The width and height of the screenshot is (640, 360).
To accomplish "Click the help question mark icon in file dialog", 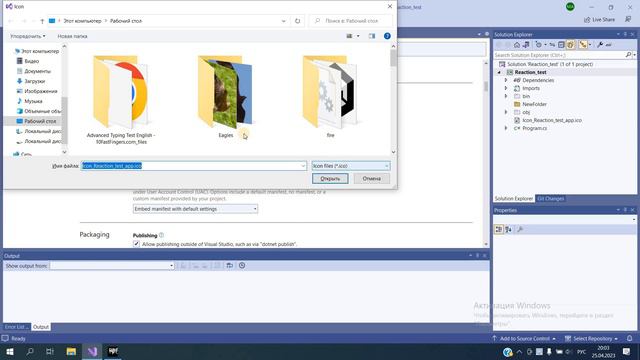I will [x=387, y=36].
